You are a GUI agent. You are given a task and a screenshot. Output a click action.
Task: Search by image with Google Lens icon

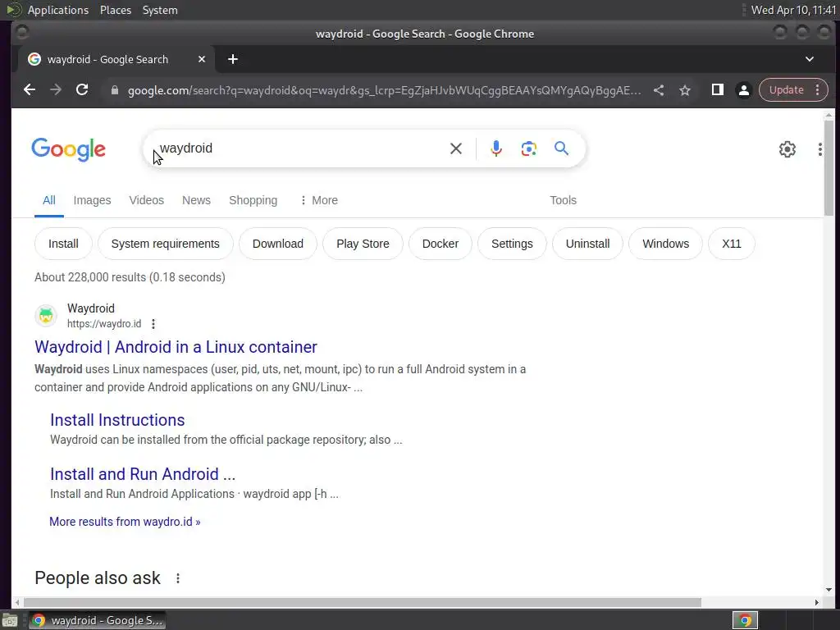529,148
